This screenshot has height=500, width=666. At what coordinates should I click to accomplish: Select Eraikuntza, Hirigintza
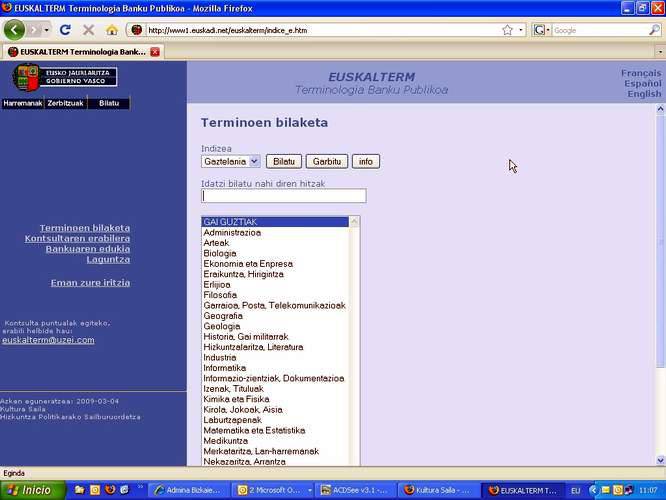pos(275,274)
